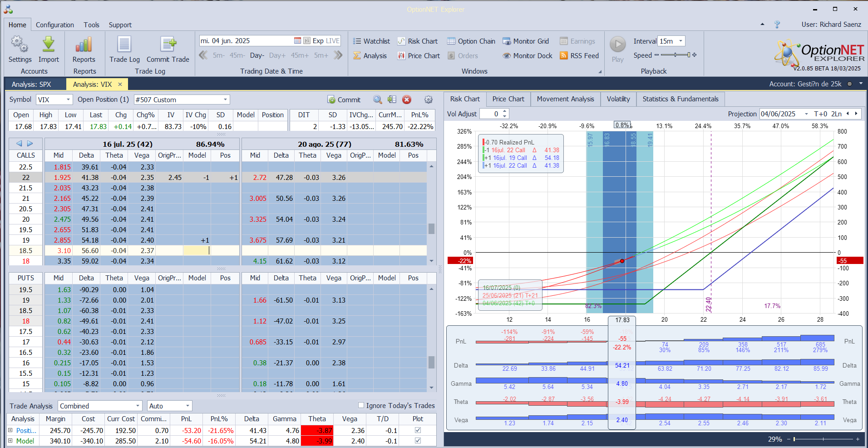Jump back with the double-left arrow

coord(203,55)
